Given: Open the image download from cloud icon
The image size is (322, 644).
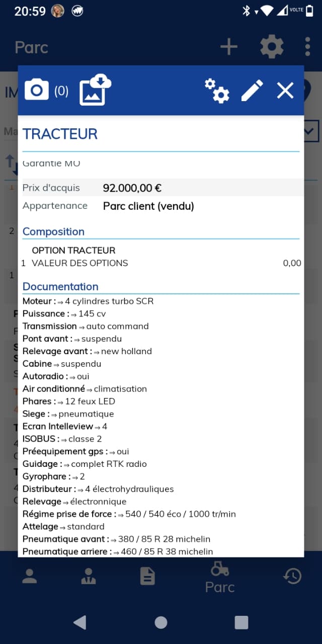Looking at the screenshot, I should click(x=95, y=90).
